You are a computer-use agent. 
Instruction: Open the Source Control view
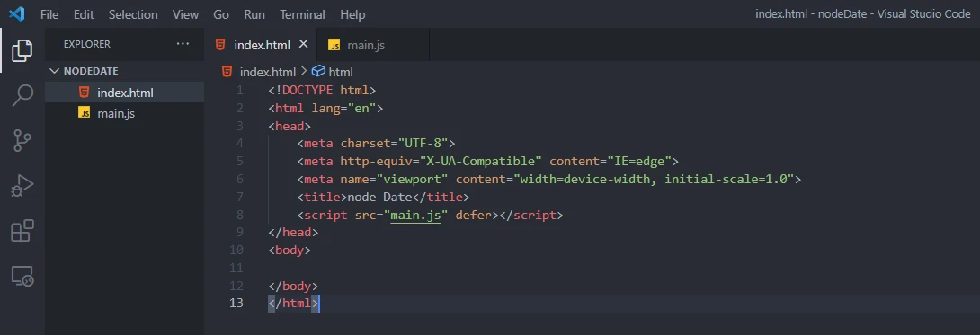click(22, 141)
